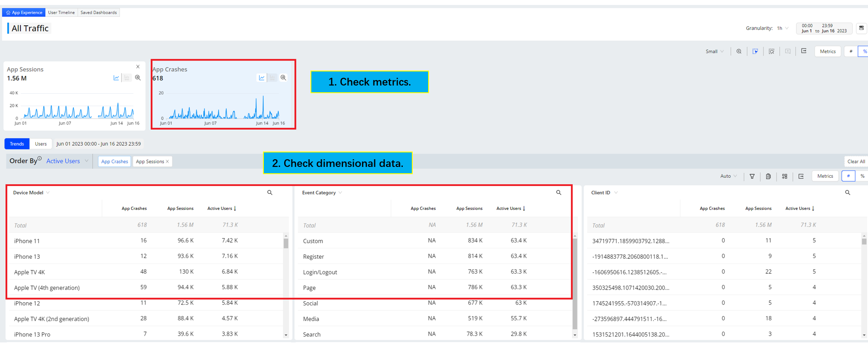Screen dimensions: 868x356
Task: Toggle dimension values to number (#) mode
Action: point(848,176)
